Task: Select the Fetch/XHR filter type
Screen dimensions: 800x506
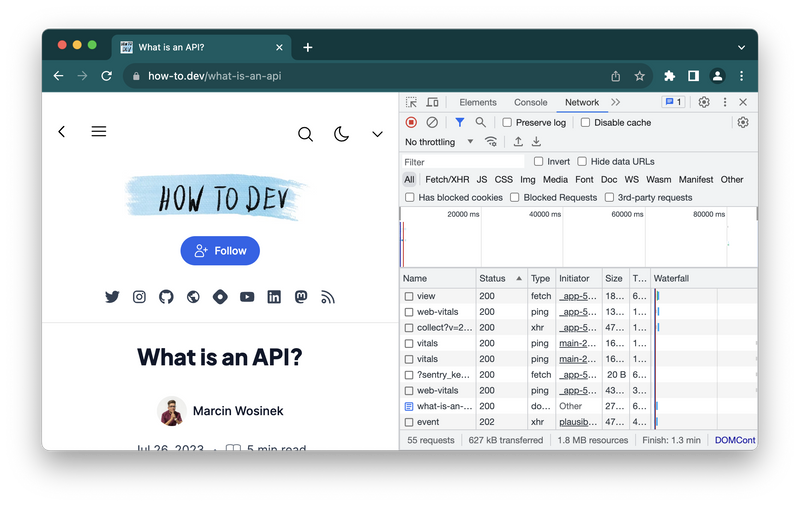Action: tap(447, 180)
